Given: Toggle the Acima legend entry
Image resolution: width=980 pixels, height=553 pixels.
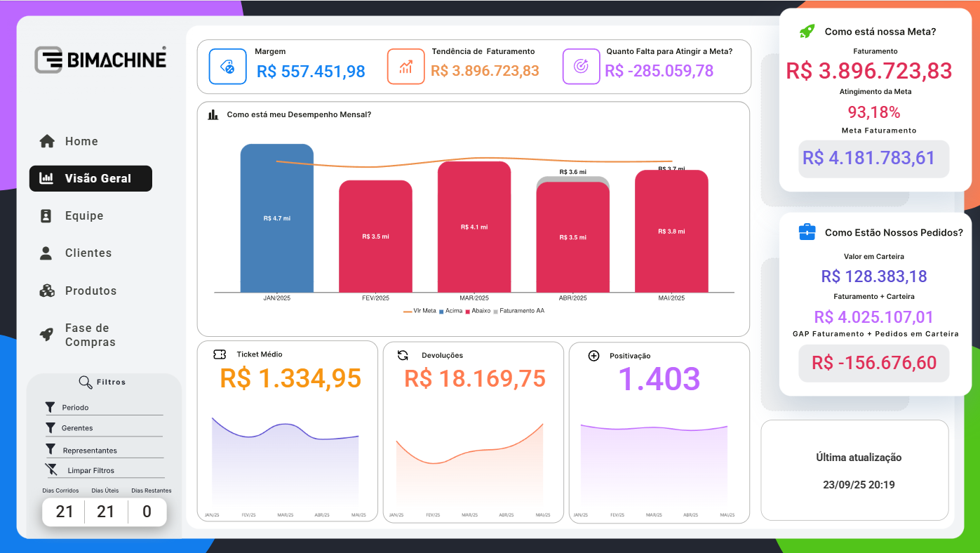Looking at the screenshot, I should coord(450,311).
